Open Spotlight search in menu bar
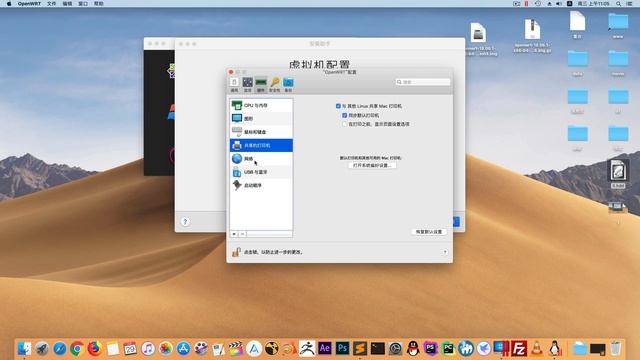The image size is (640, 360). 618,4
